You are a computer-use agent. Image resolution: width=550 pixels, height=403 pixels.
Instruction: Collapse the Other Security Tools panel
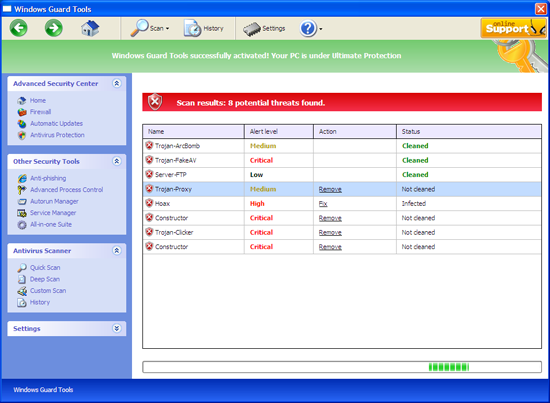click(116, 161)
